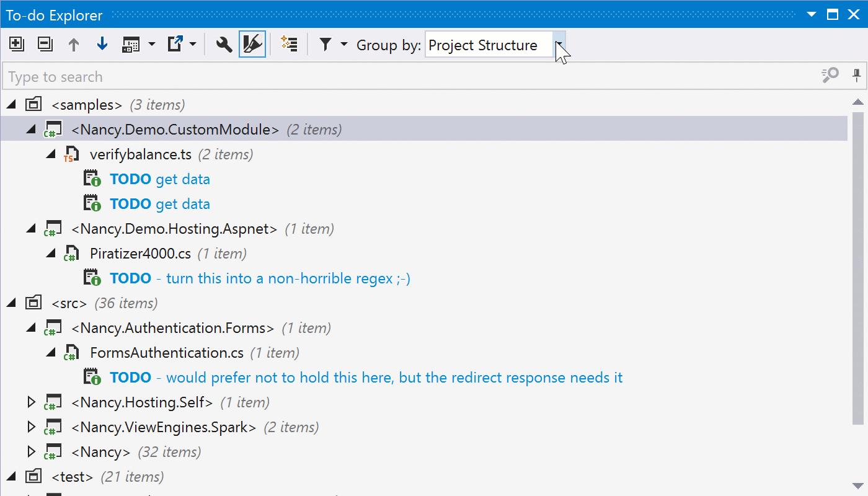
Task: Open the Preview pane layout icon
Action: pyautogui.click(x=133, y=43)
